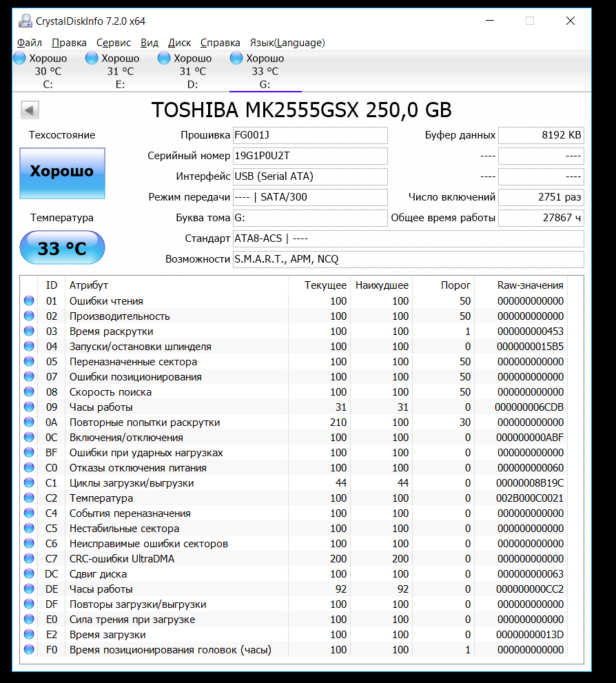Click status icon for Ошибки чтения row
The image size is (616, 683).
pyautogui.click(x=29, y=300)
